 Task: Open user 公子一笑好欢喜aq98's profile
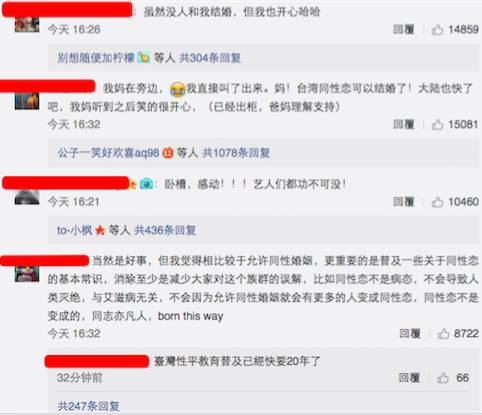coord(108,153)
